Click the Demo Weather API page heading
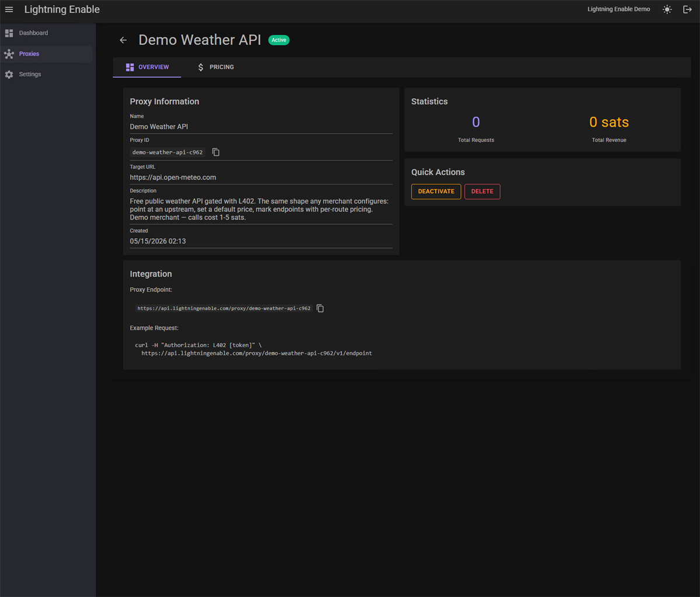The width and height of the screenshot is (700, 597). point(200,40)
